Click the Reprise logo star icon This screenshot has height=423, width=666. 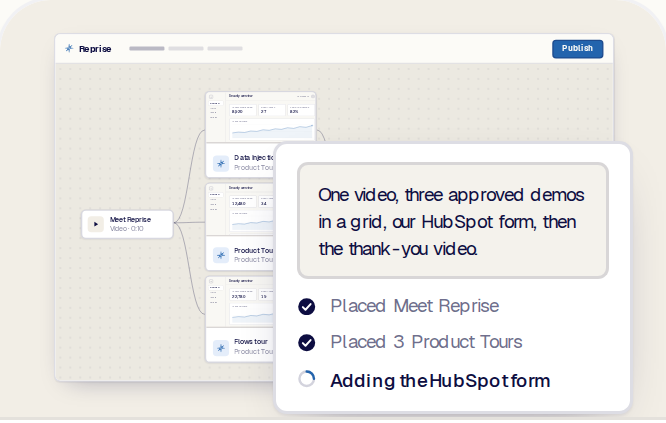click(x=69, y=48)
